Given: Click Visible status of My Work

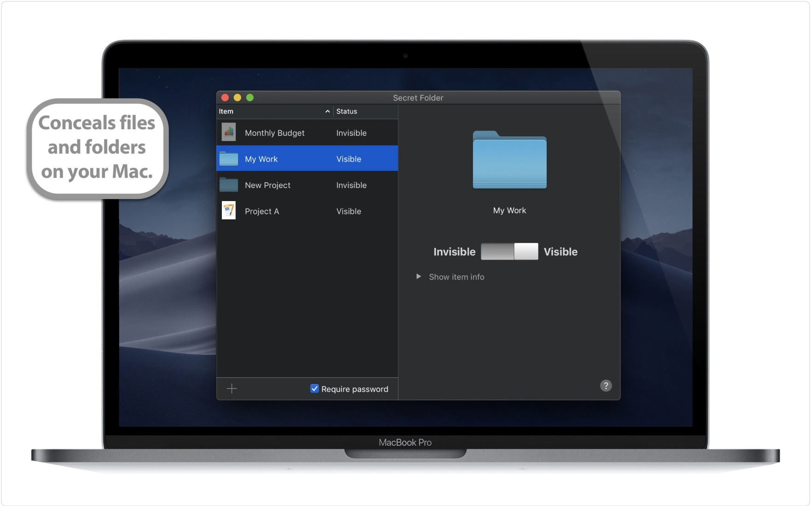Looking at the screenshot, I should (x=348, y=159).
